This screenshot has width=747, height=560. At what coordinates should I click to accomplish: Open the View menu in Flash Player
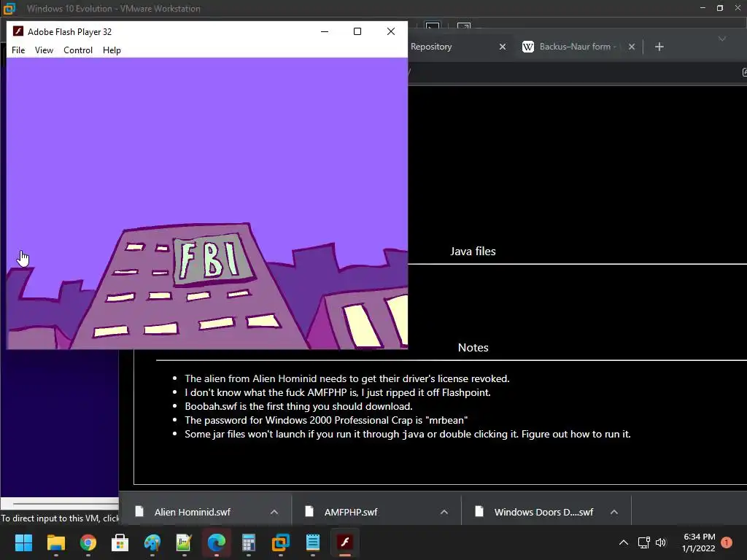44,50
